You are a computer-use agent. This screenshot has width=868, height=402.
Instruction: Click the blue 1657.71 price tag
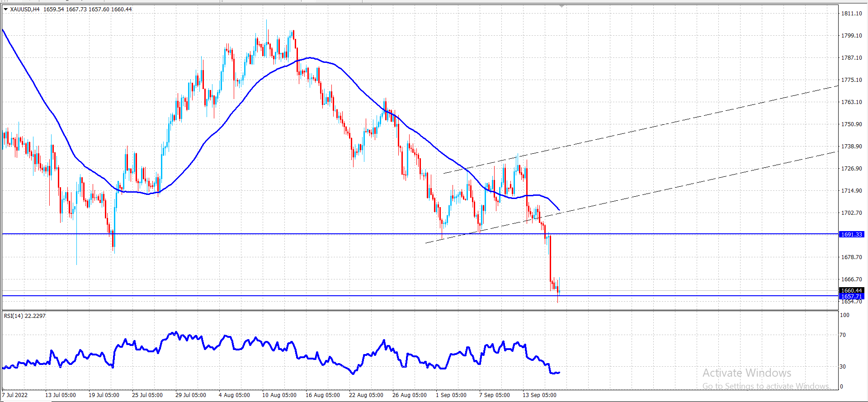[x=852, y=296]
